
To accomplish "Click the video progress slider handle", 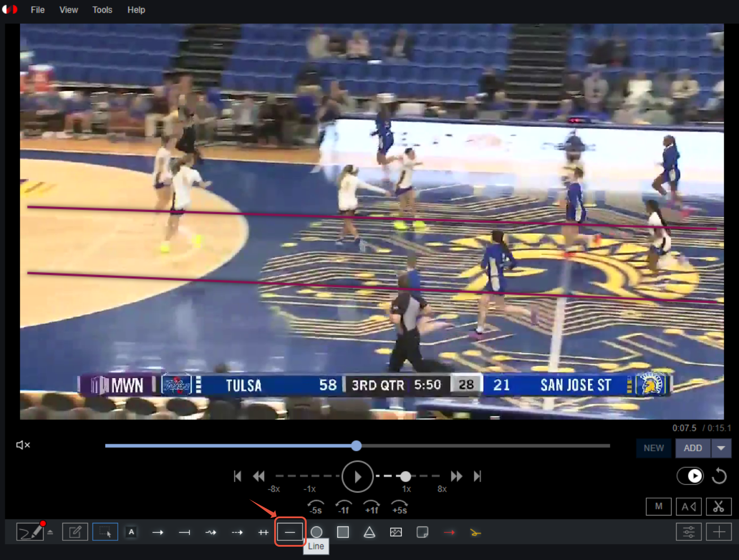I will [357, 445].
